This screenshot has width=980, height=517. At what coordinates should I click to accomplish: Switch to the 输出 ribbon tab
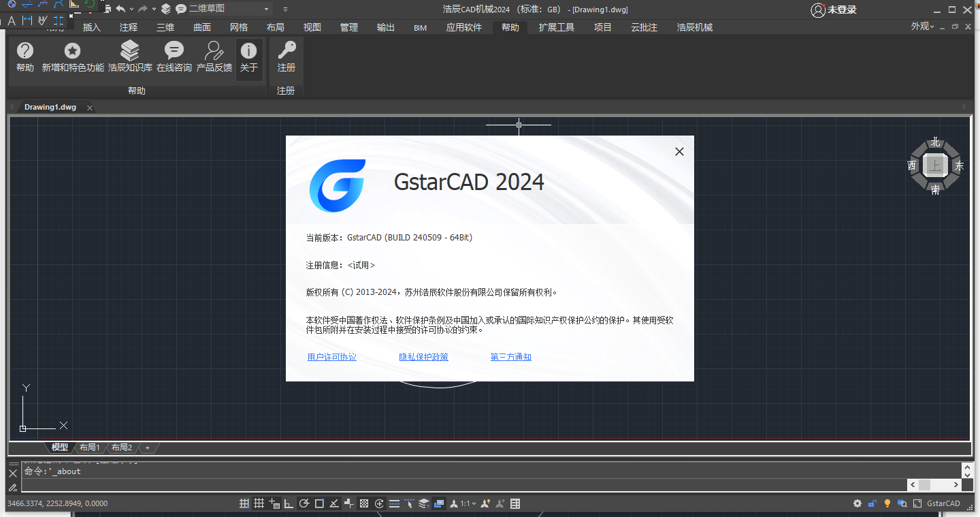[386, 27]
